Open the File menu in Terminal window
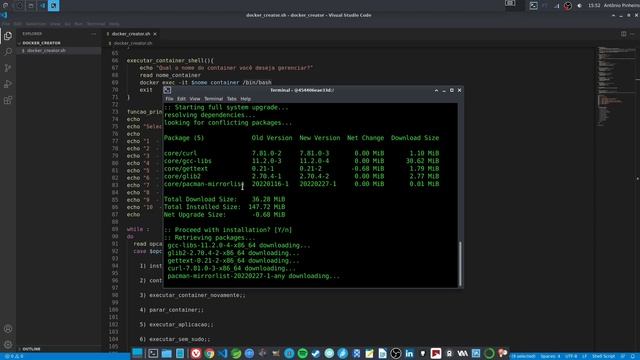640x360 pixels. tap(169, 99)
